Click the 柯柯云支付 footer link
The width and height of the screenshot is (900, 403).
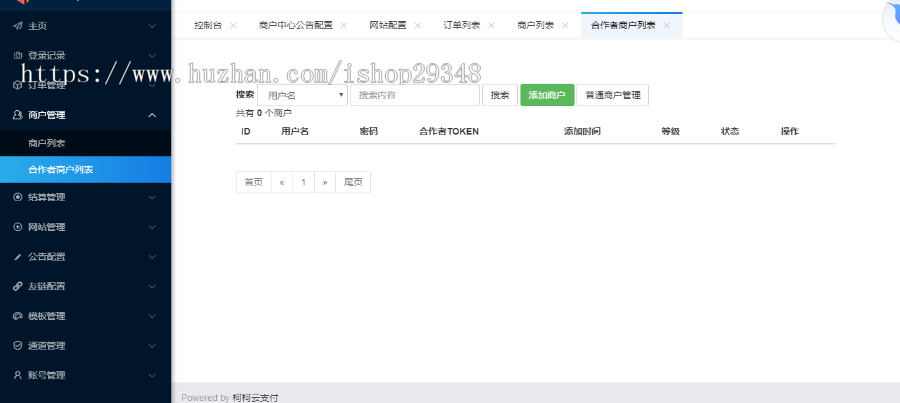(255, 397)
